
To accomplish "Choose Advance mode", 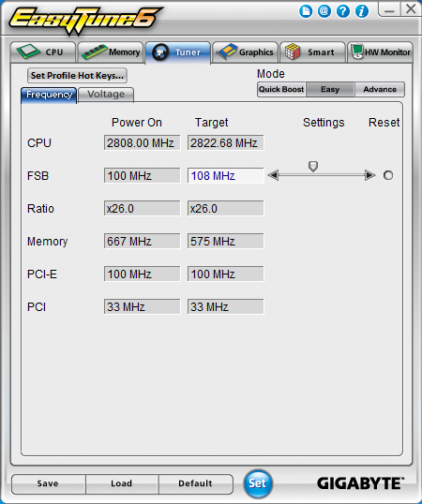I will (380, 89).
